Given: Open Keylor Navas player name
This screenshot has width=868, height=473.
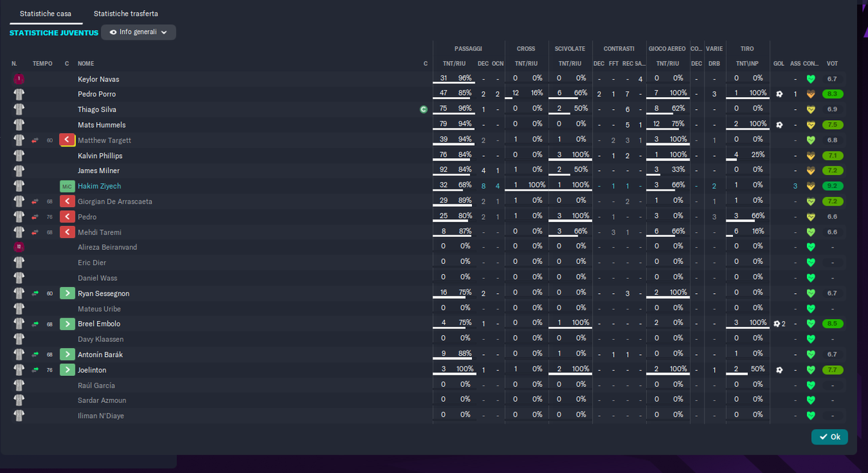Looking at the screenshot, I should tap(98, 79).
